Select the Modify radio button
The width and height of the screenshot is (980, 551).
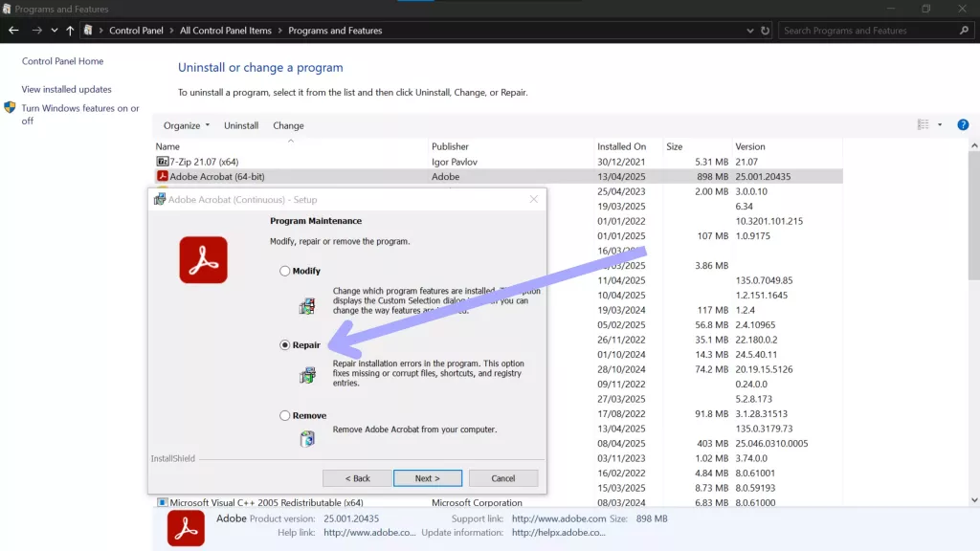[x=284, y=271]
